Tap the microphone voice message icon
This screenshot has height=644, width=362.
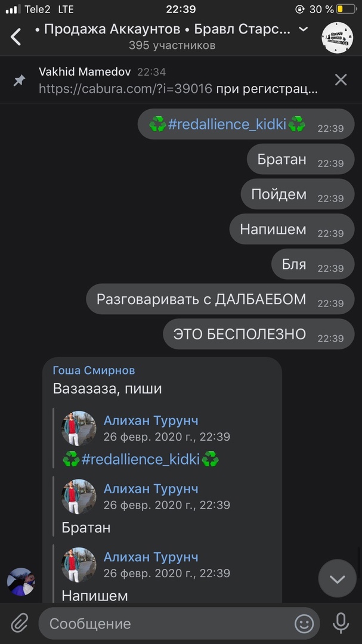click(341, 624)
